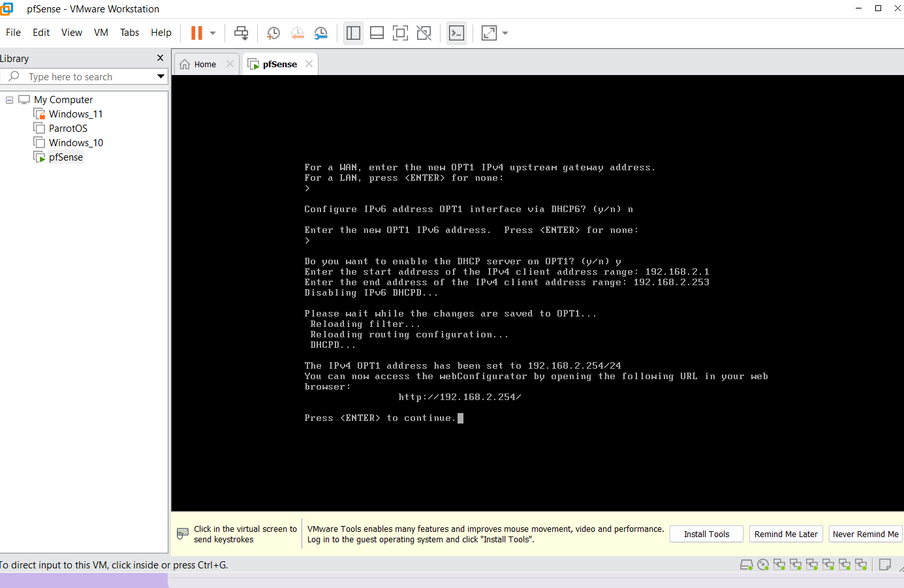
Task: Take a snapshot of this VM
Action: click(x=273, y=33)
